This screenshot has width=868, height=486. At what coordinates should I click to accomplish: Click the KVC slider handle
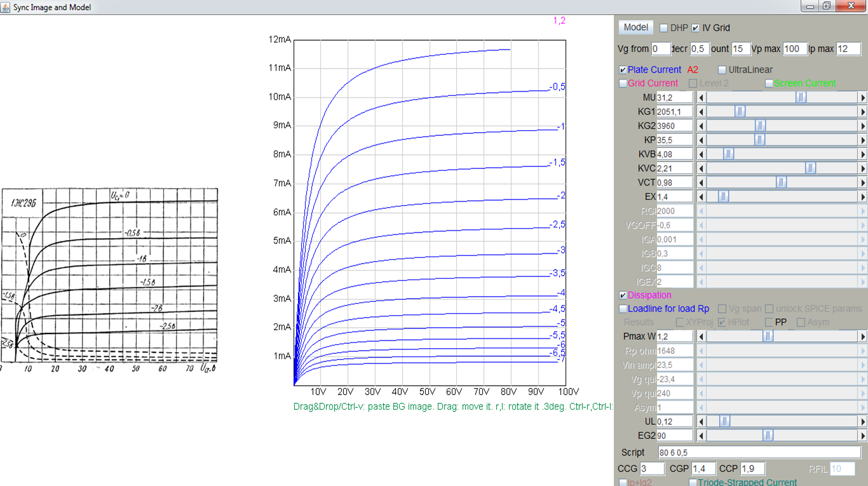coord(810,168)
